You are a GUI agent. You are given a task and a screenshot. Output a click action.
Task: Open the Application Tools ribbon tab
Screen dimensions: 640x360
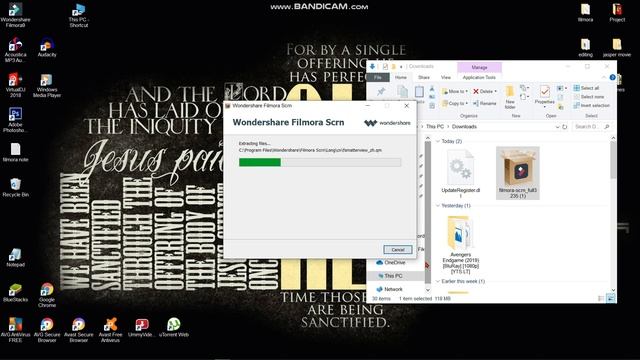[479, 77]
